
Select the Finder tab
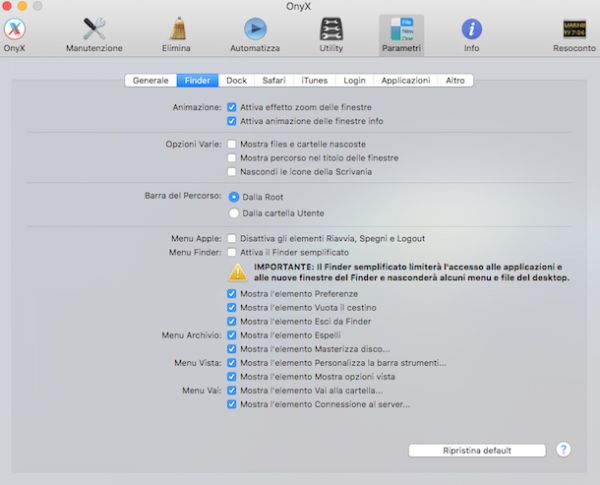click(x=197, y=80)
